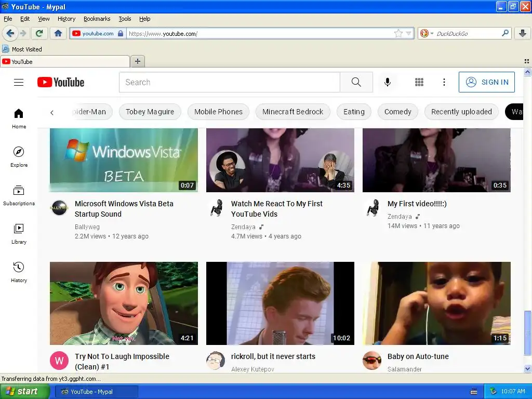
Task: Open the YouTube hamburger guide menu
Action: click(19, 82)
